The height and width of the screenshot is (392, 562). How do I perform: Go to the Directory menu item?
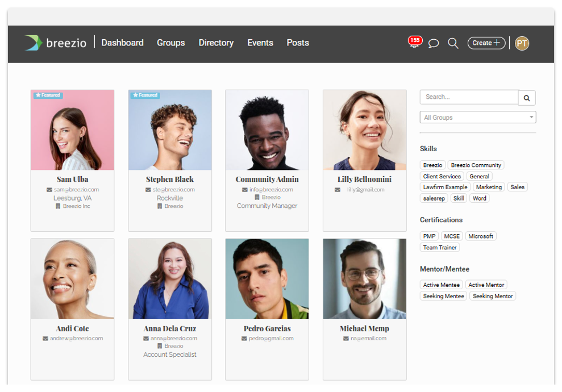216,43
